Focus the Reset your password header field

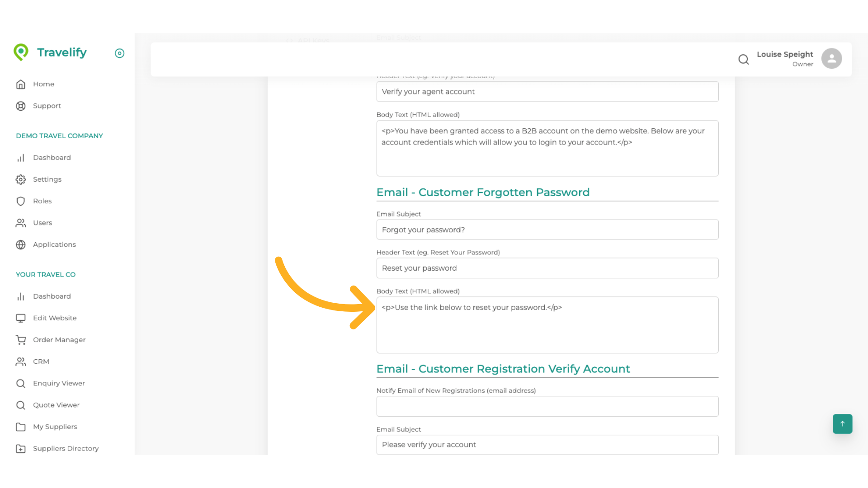(x=547, y=268)
